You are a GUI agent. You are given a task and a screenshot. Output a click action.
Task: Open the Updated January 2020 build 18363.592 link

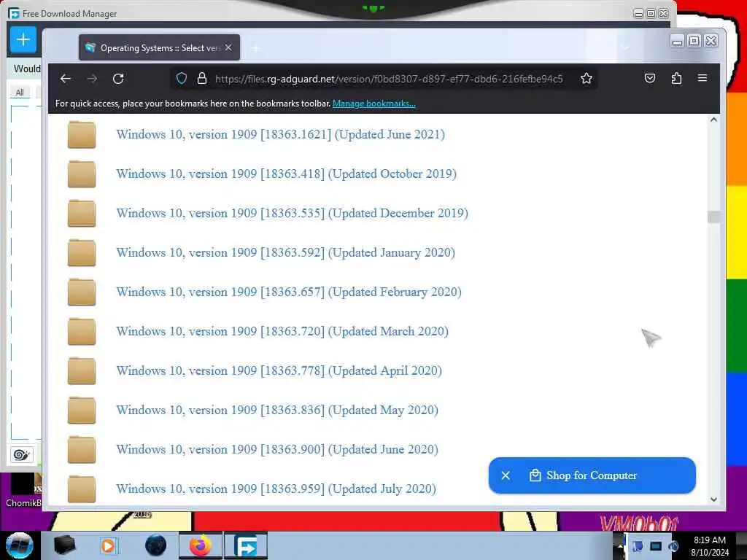(x=286, y=253)
